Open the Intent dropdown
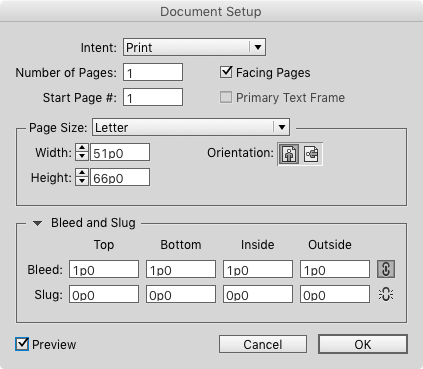Viewport: 423px width, 369px height. pos(194,47)
